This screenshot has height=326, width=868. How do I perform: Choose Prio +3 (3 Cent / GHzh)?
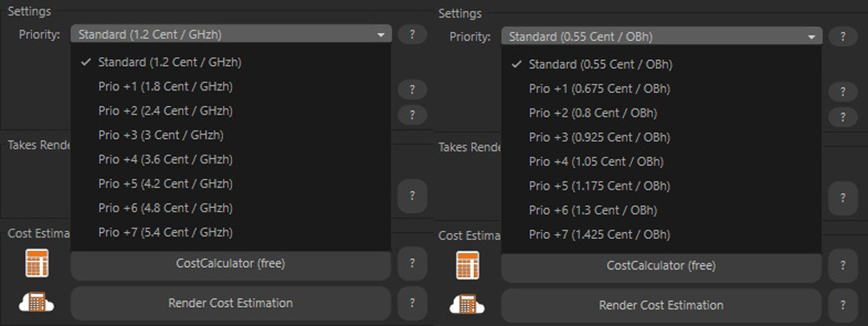231,135
